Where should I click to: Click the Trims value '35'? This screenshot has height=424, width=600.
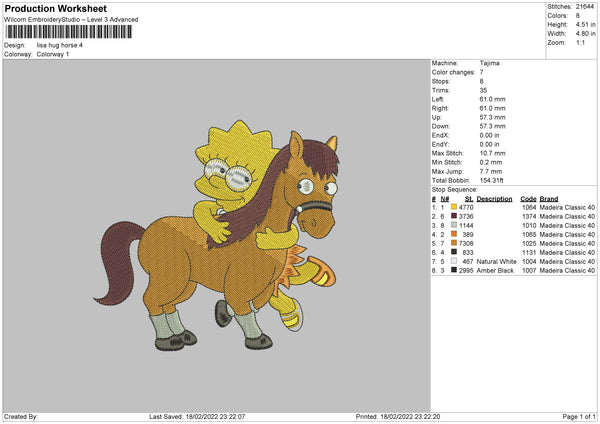click(483, 90)
